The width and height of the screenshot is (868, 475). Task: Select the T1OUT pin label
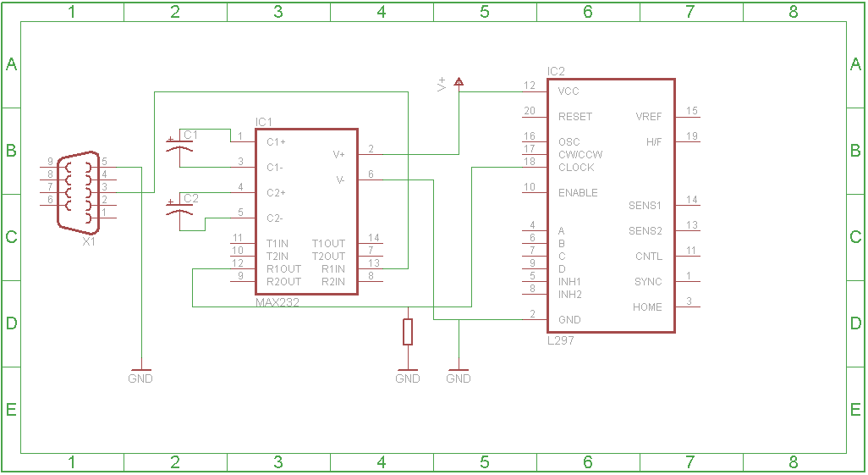coord(328,244)
